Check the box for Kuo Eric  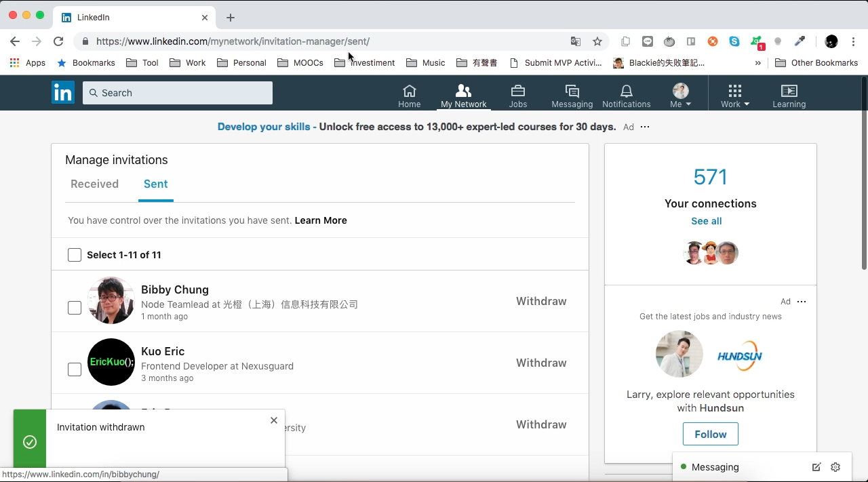(75, 369)
